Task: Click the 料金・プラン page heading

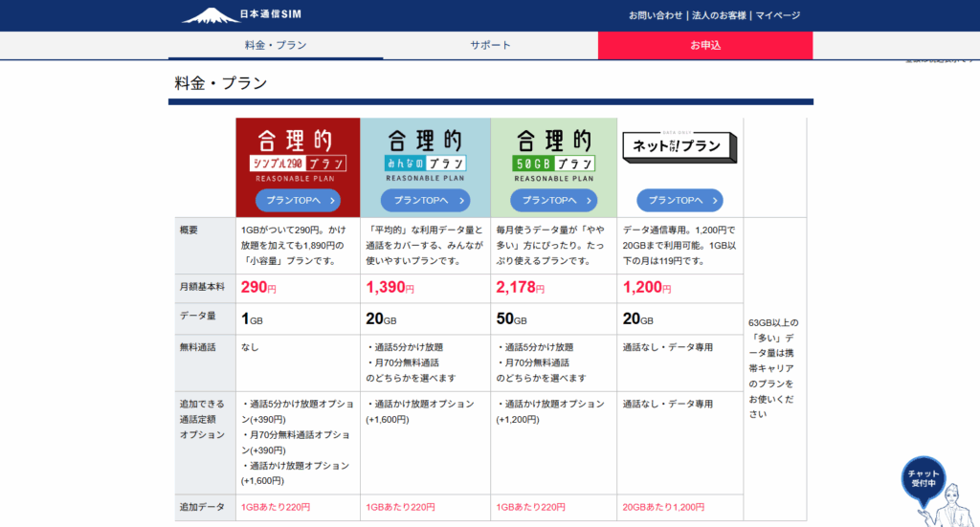Action: [221, 83]
